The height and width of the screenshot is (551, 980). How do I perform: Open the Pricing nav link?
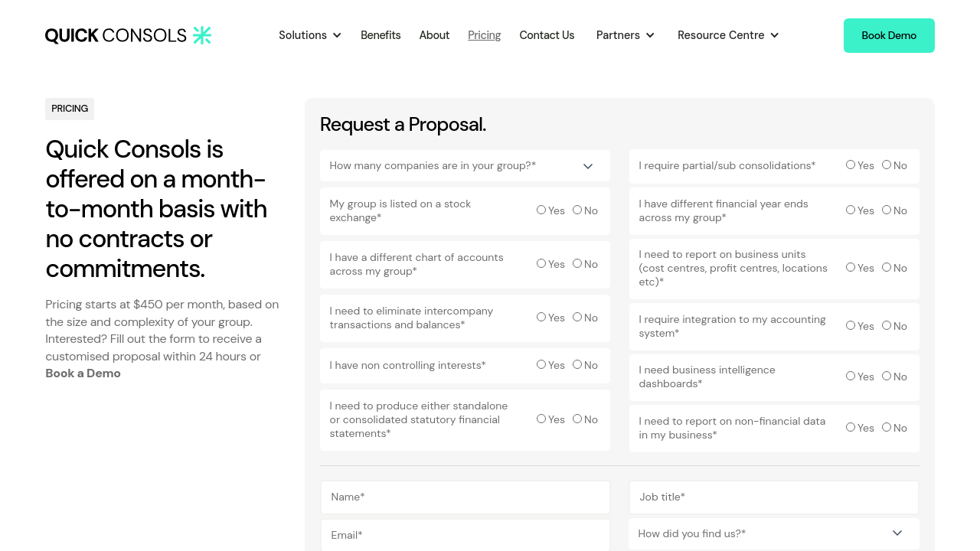(x=484, y=35)
